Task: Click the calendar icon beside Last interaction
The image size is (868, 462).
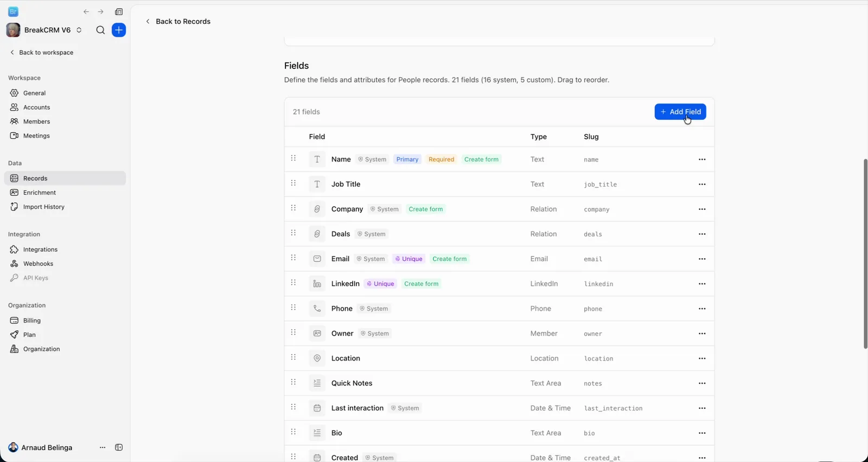Action: tap(317, 408)
